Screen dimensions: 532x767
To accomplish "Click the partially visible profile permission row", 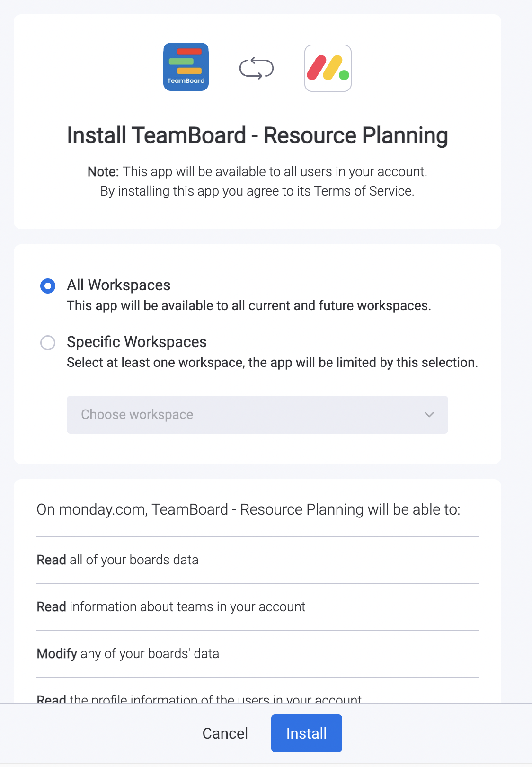I will click(x=199, y=700).
